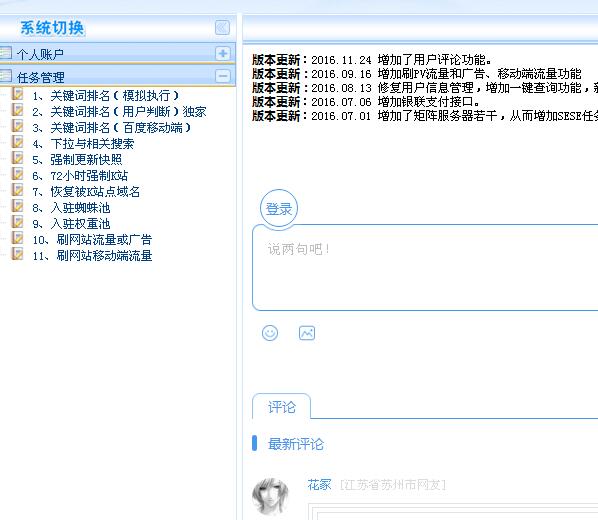Click notepad icon beside 下拉与相关搜索
This screenshot has height=520, width=598.
(18, 142)
